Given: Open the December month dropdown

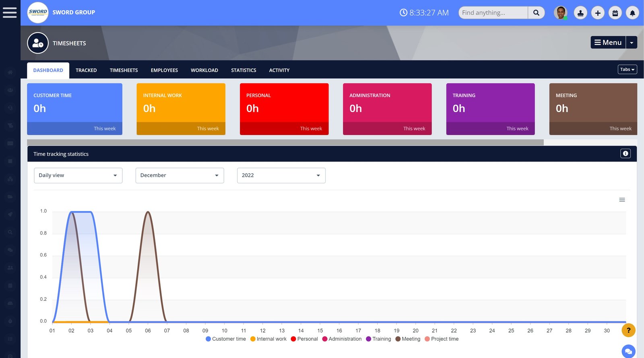Looking at the screenshot, I should click(180, 176).
